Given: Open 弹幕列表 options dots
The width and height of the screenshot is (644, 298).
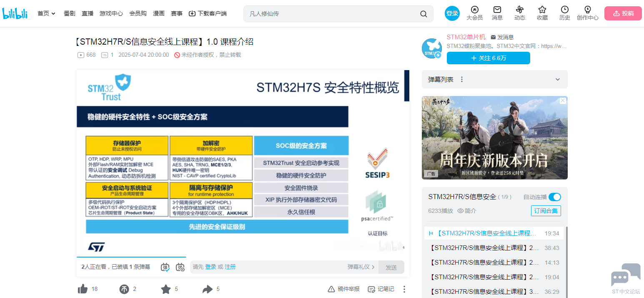Looking at the screenshot, I should point(462,79).
